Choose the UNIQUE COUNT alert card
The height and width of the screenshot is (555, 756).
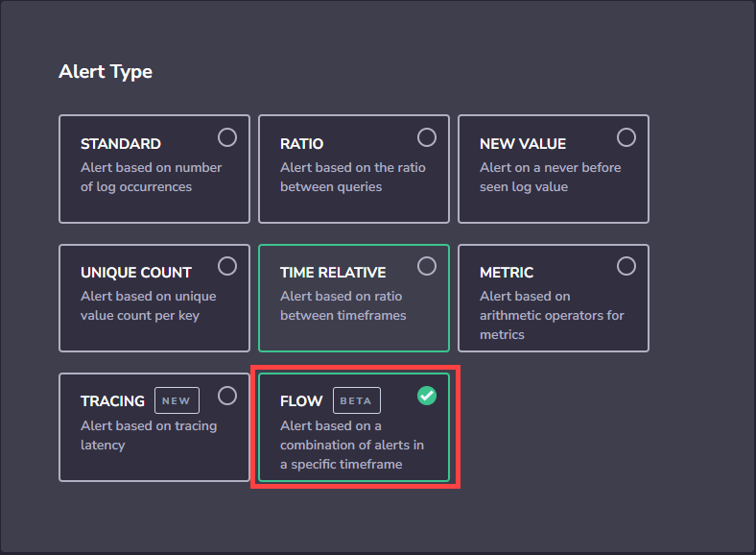click(x=154, y=299)
